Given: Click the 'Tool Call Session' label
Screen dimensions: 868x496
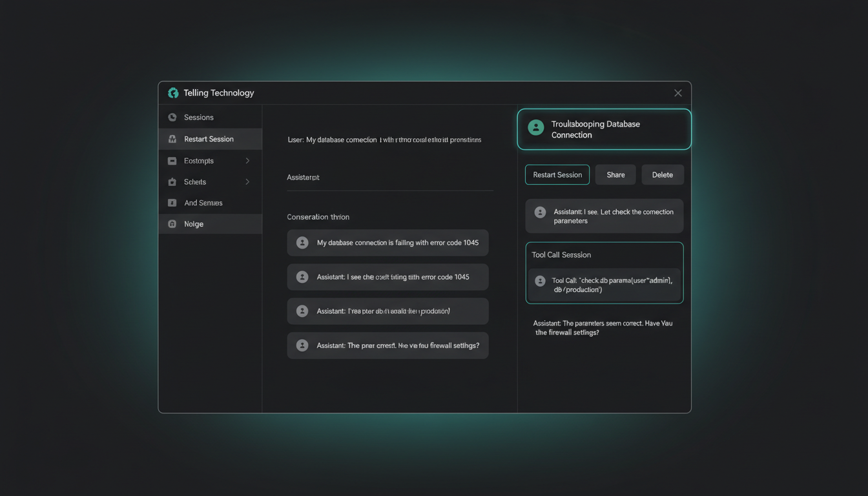Looking at the screenshot, I should [x=561, y=255].
